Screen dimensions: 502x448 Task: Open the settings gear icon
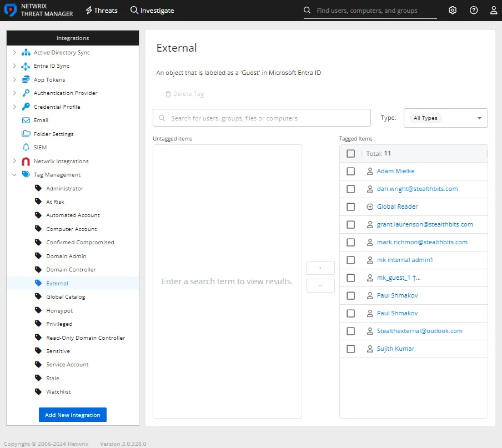coord(453,10)
